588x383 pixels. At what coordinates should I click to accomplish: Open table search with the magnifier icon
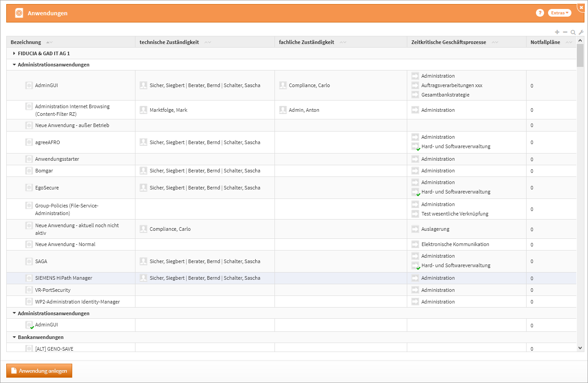573,32
